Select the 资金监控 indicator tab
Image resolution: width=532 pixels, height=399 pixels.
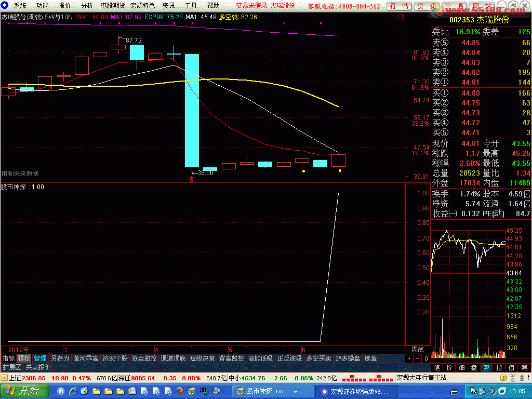click(x=144, y=358)
